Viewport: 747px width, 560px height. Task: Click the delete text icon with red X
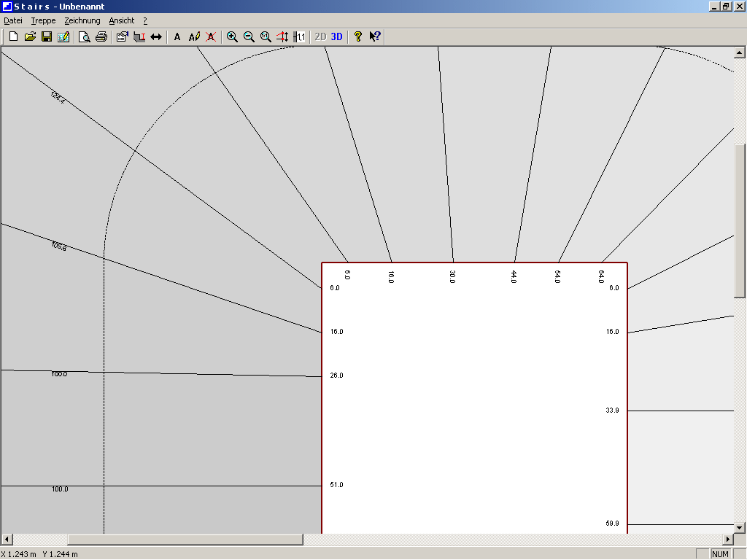[x=211, y=36]
